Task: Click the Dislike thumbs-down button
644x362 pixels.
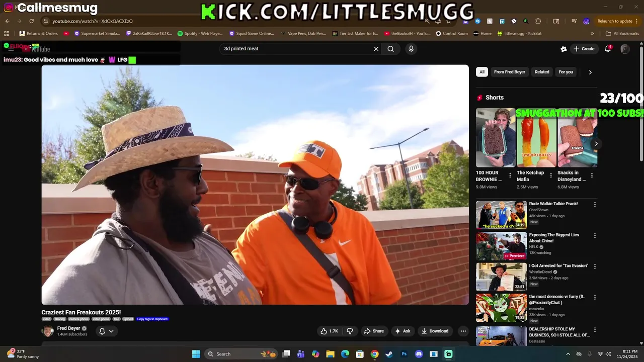Action: pyautogui.click(x=350, y=331)
